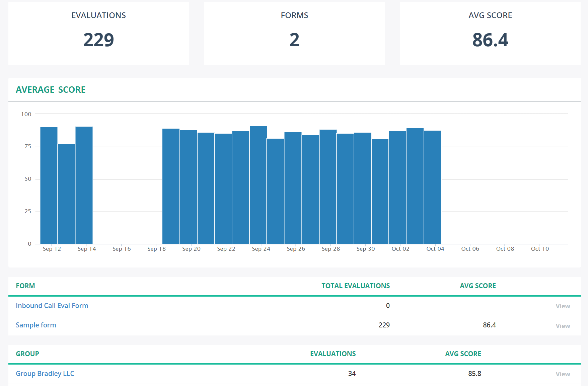
Task: Open the Sample form link
Action: coord(36,325)
